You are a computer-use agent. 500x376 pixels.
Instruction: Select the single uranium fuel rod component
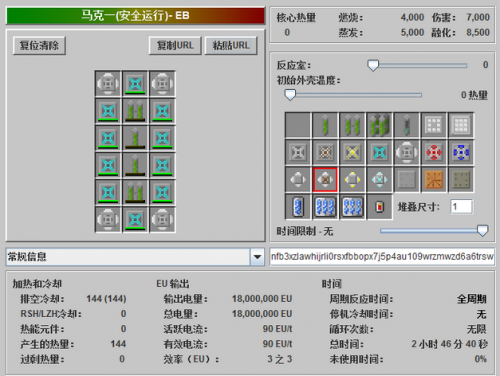(325, 126)
